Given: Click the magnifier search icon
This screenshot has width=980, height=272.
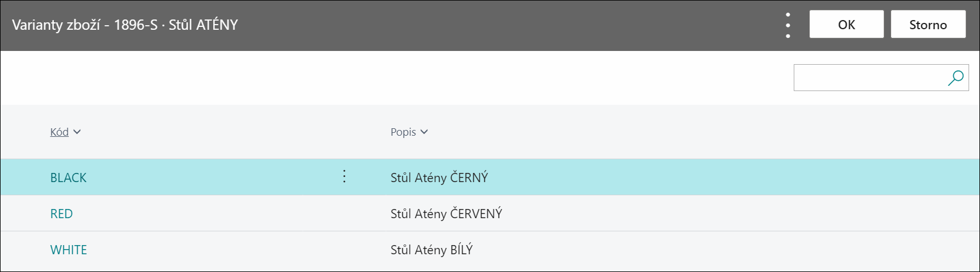Looking at the screenshot, I should (955, 78).
